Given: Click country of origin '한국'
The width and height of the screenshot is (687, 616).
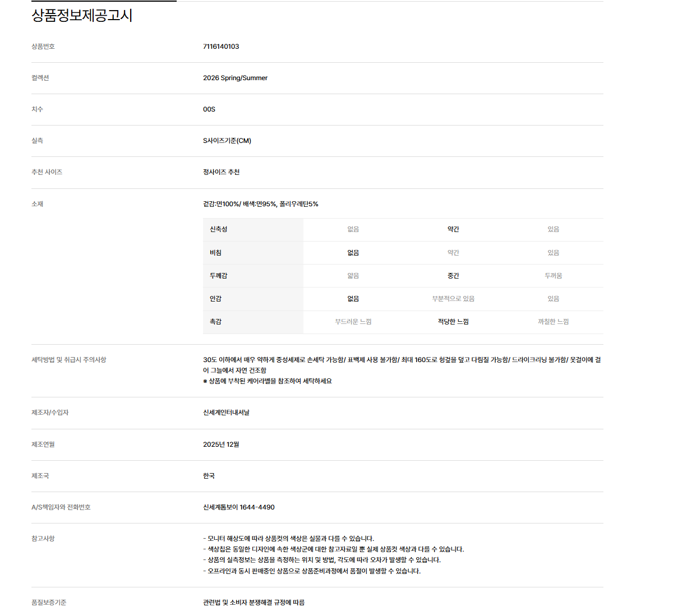Looking at the screenshot, I should coord(209,476).
